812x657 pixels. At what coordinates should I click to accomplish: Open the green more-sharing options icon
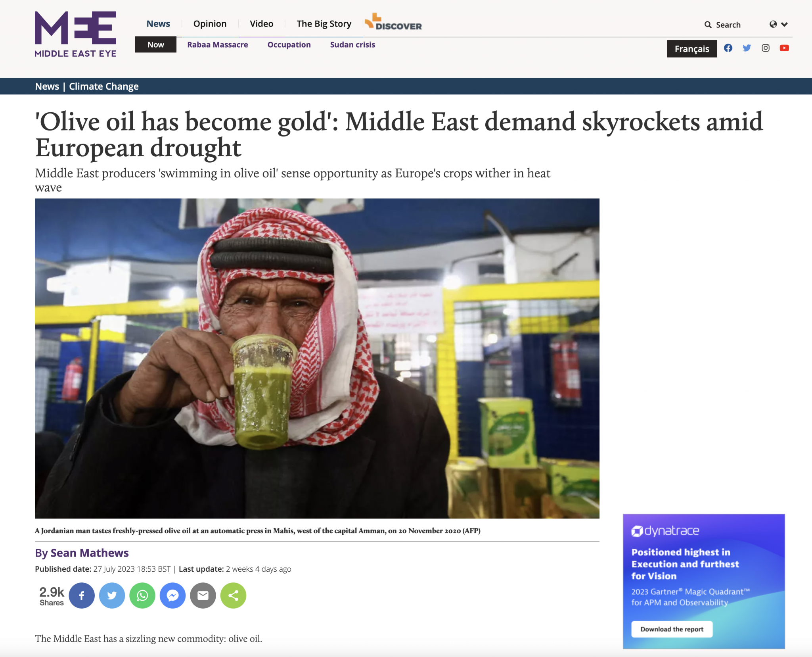pos(233,595)
